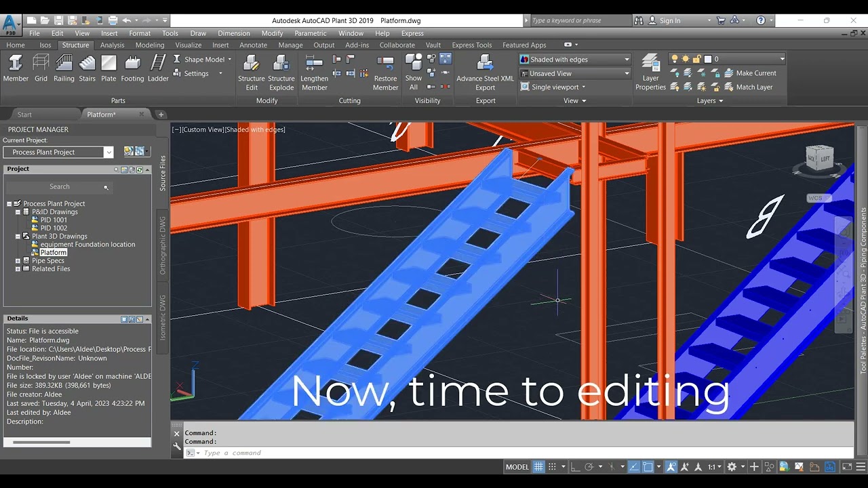Click Show All visibility tool
The image size is (868, 488).
pos(414,73)
